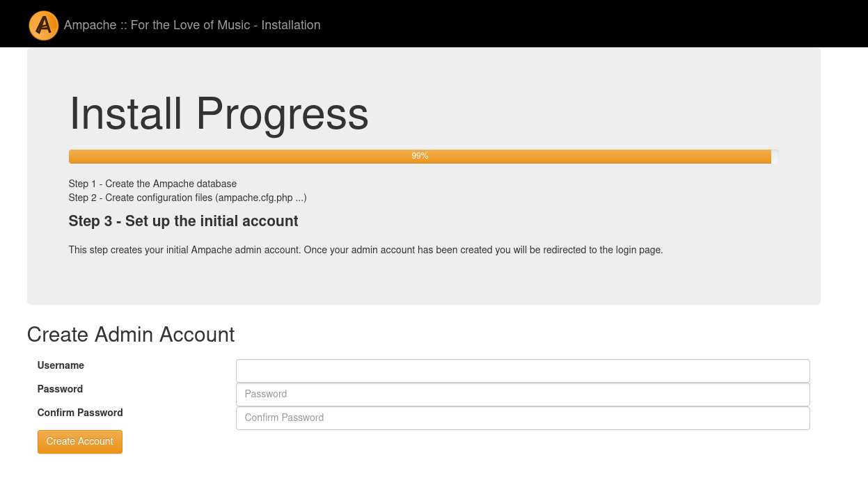Click the 99% label in the progress bar

(420, 157)
